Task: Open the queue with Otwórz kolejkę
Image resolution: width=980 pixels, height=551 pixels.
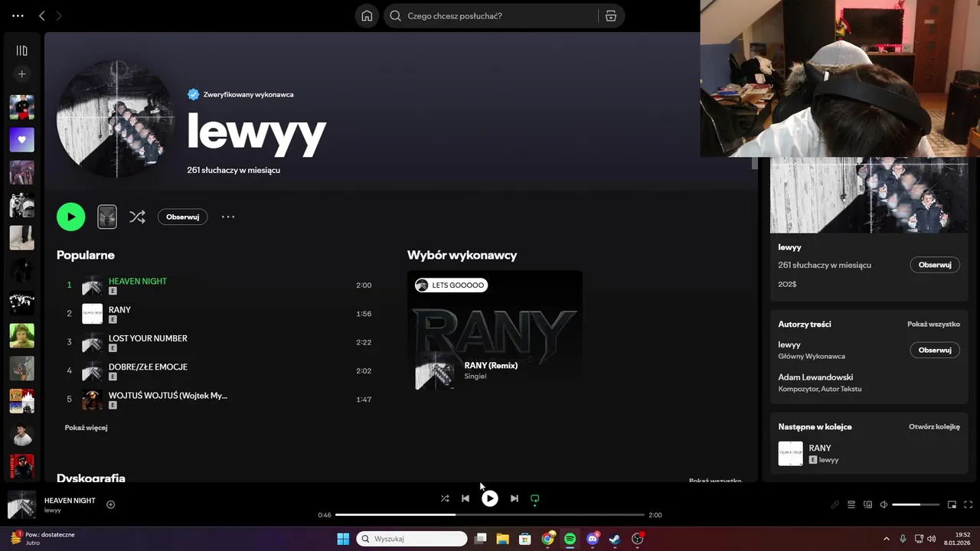Action: (934, 427)
